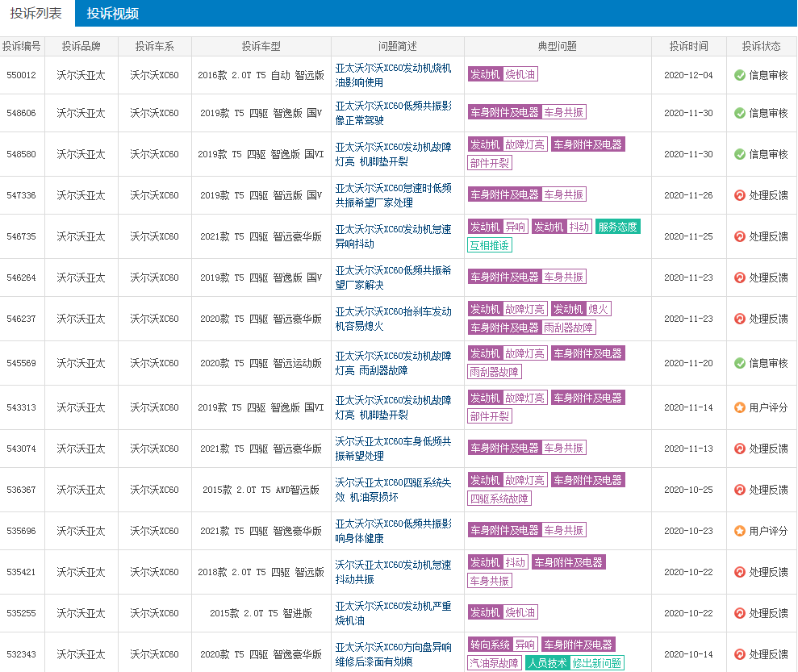The image size is (798, 672).
Task: Open complaint 亚太沃尔沃XC60方向盘异响维修后漆面有划痕
Action: click(x=393, y=655)
